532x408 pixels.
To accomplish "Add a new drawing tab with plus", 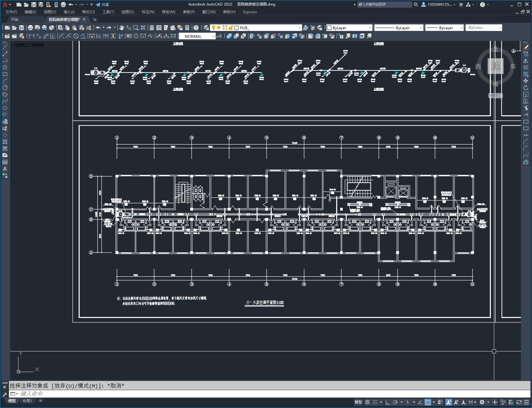I will pos(95,19).
